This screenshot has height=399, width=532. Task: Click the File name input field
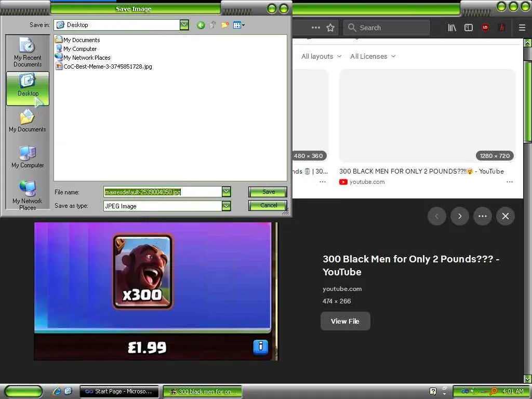pos(163,192)
